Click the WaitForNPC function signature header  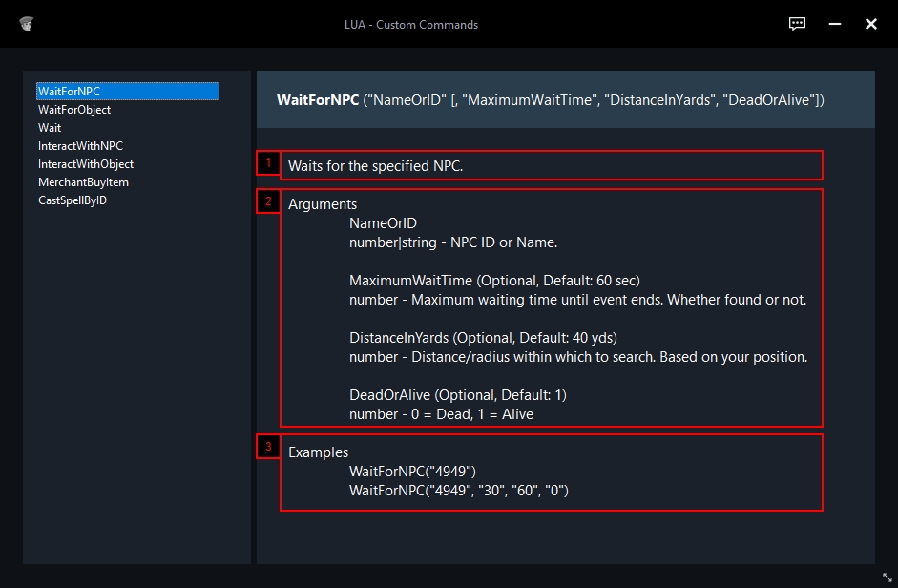(550, 99)
